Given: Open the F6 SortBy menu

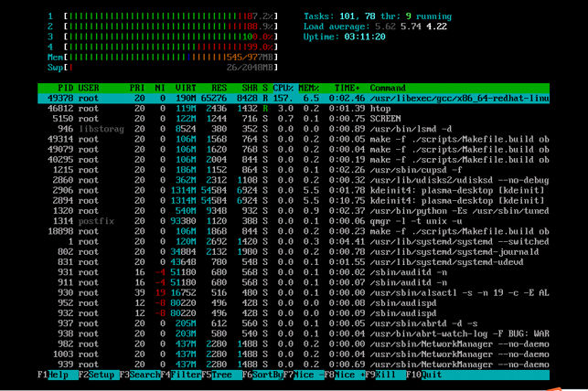Looking at the screenshot, I should click(x=262, y=375).
